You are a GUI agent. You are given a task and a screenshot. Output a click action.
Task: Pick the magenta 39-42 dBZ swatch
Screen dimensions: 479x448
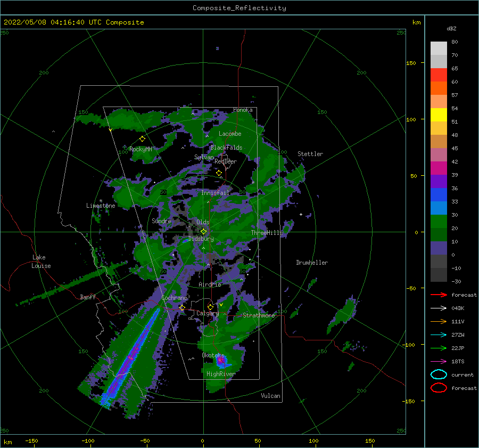coord(439,168)
